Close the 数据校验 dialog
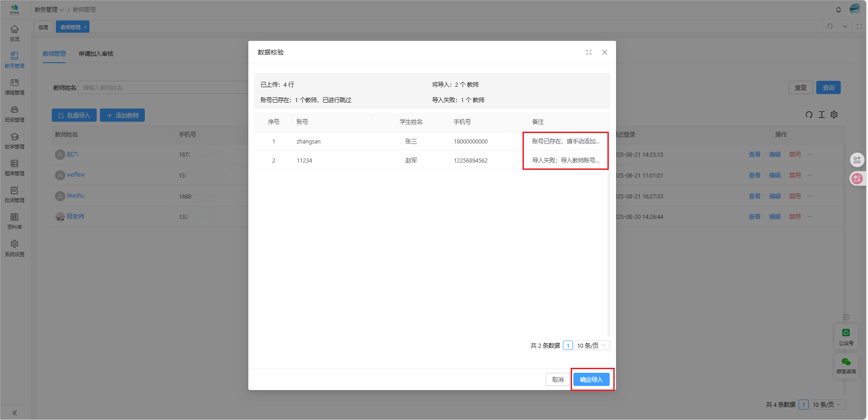The image size is (868, 420). tap(605, 53)
